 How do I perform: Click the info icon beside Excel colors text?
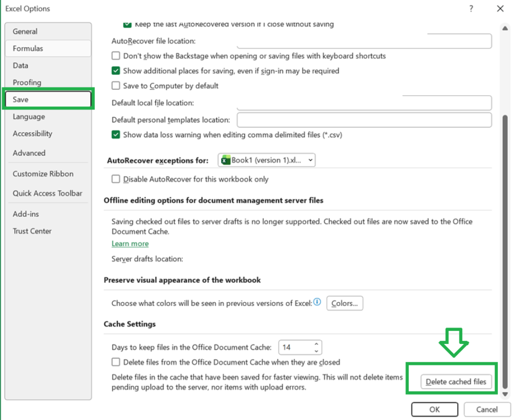[317, 302]
